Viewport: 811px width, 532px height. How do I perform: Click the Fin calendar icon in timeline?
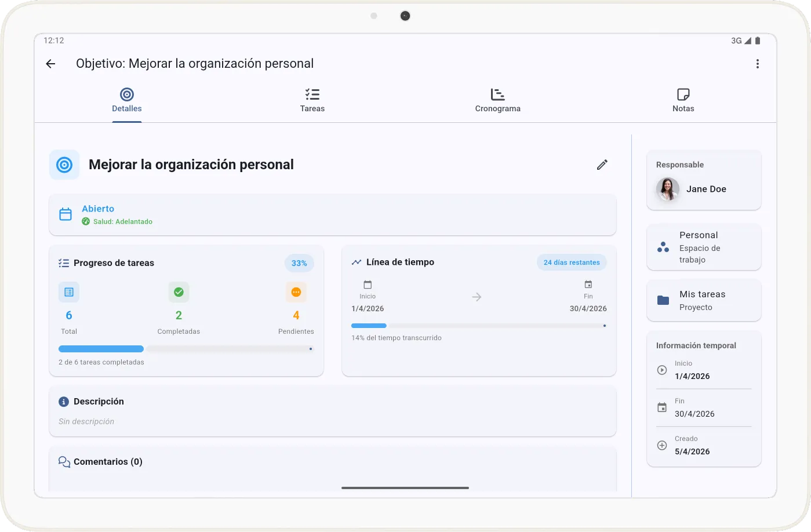point(588,285)
